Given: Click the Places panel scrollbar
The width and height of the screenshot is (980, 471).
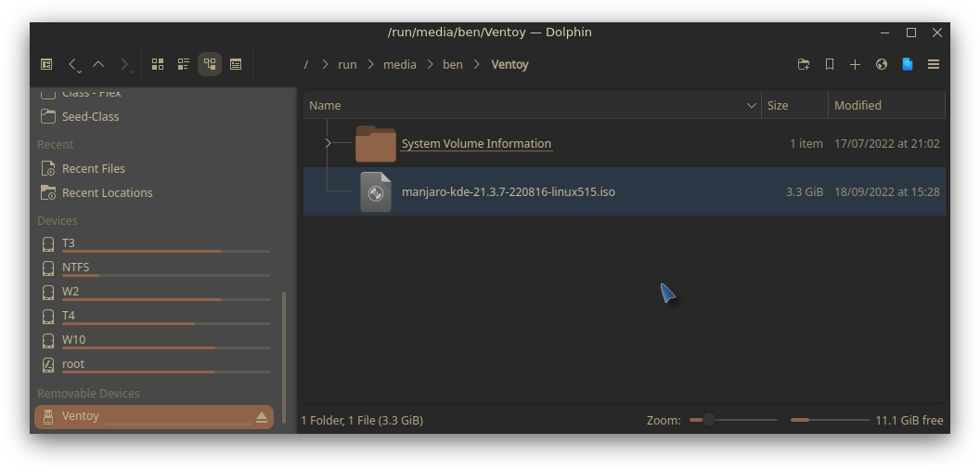Looking at the screenshot, I should tap(285, 357).
